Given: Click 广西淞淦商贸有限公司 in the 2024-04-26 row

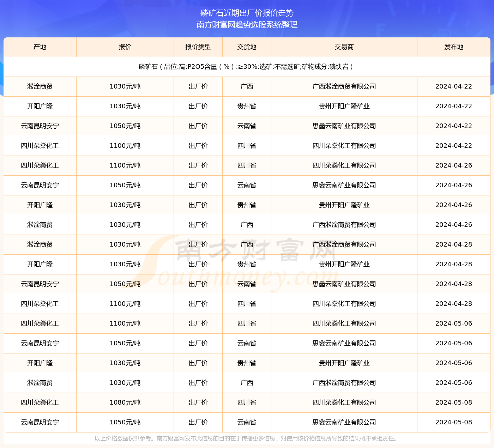Looking at the screenshot, I should click(x=344, y=225).
